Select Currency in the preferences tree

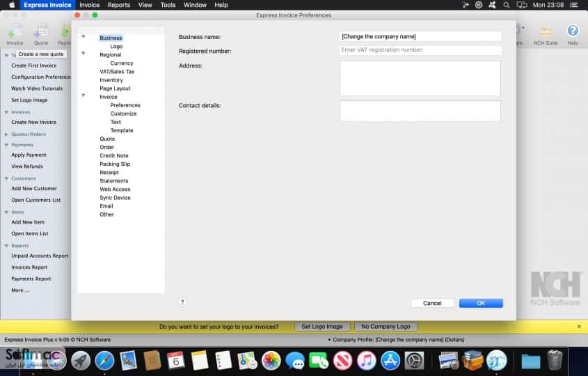click(122, 63)
